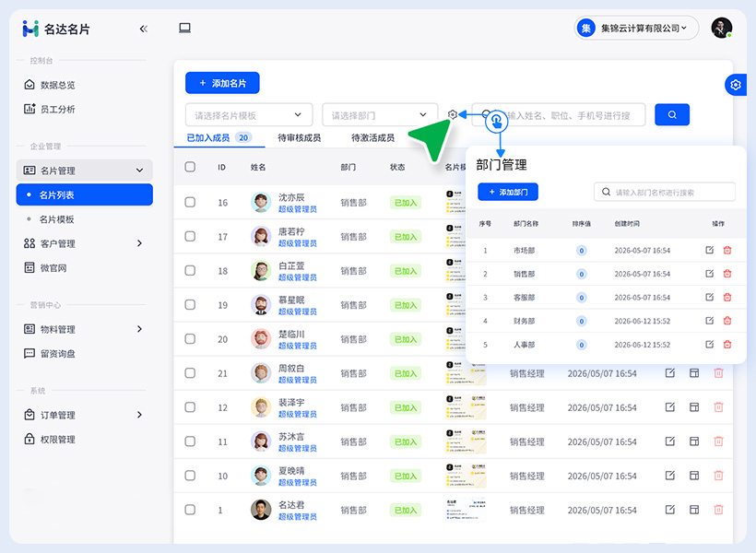Expand the 客户管理 menu
This screenshot has width=756, height=553.
(x=85, y=243)
